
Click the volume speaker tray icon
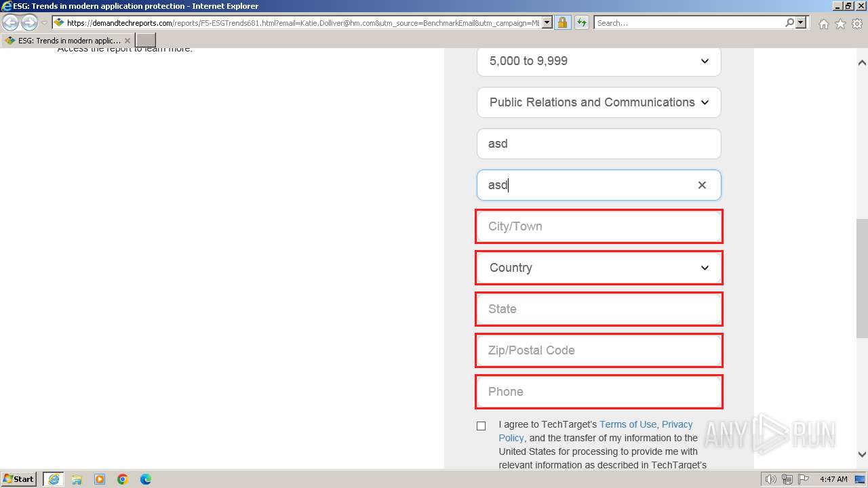[x=771, y=479]
